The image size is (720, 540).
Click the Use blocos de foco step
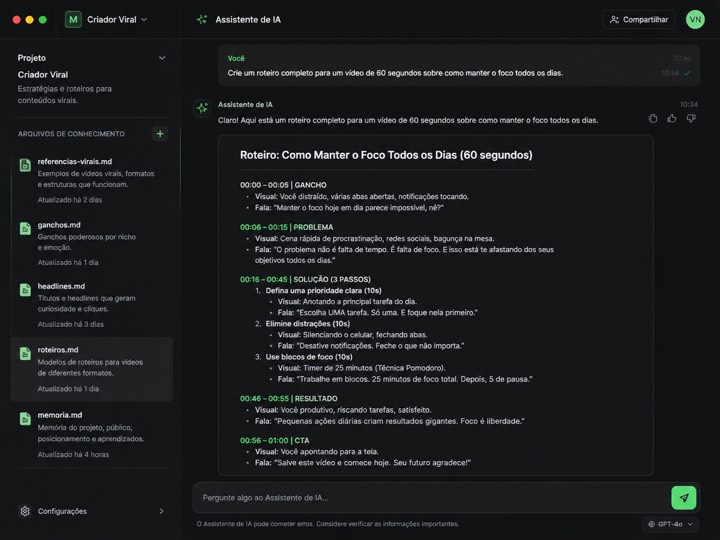point(309,357)
